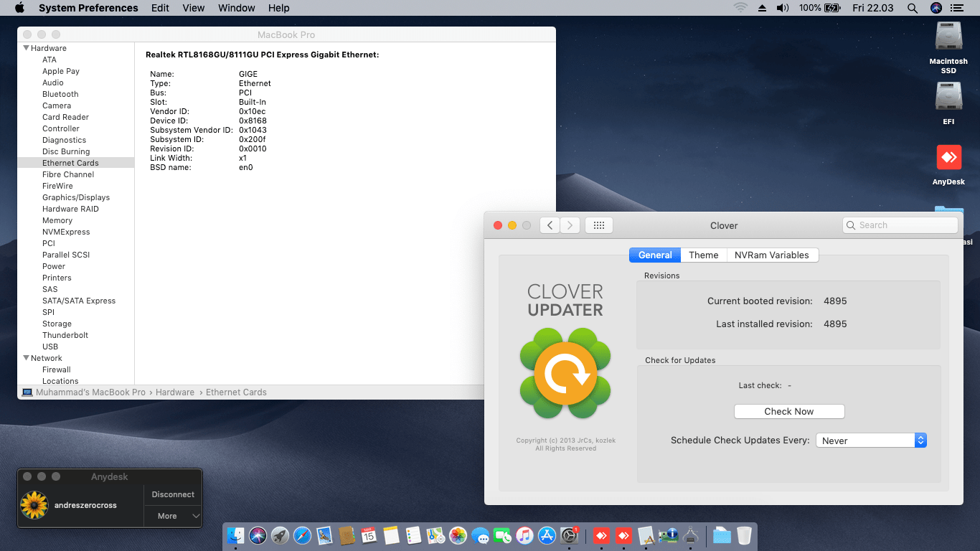This screenshot has height=551, width=980.
Task: Open Finder from the Dock
Action: 236,535
